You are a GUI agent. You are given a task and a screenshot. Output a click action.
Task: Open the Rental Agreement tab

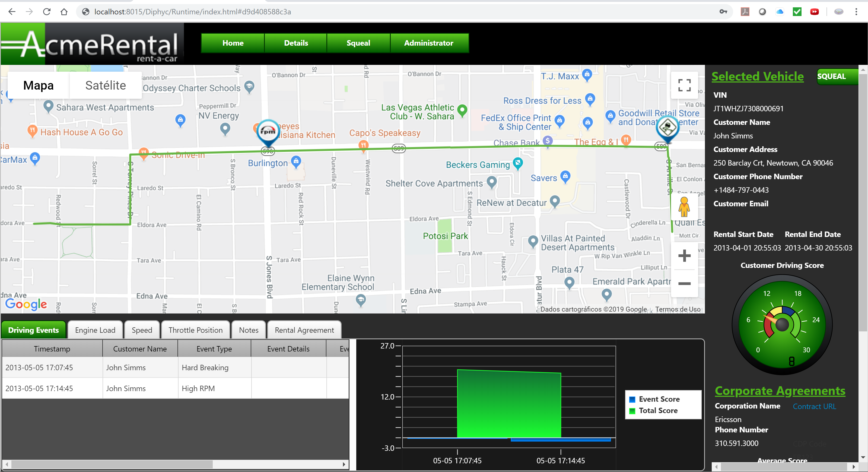(304, 330)
